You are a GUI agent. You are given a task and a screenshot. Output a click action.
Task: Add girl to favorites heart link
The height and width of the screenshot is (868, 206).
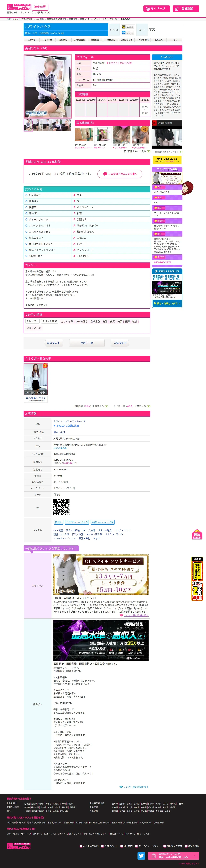point(119,63)
